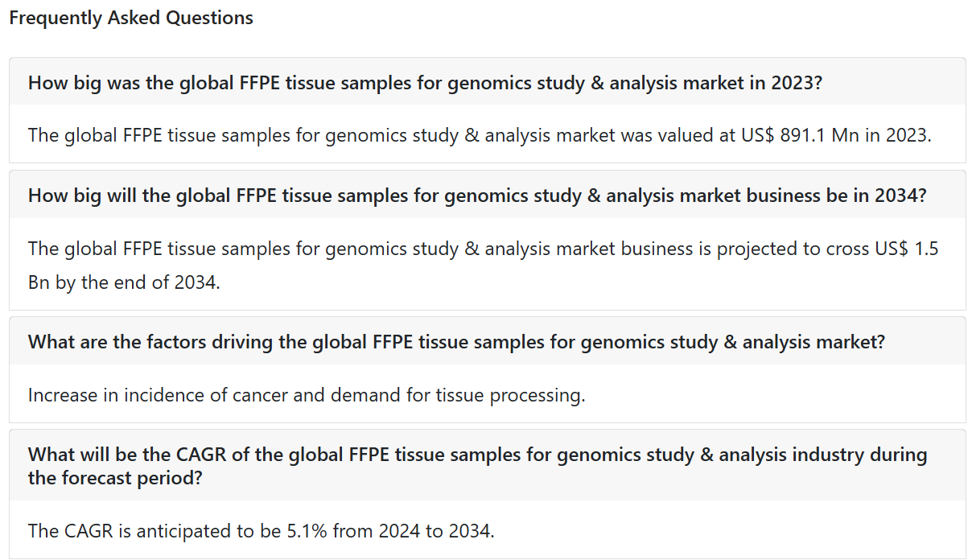Viewport: 972px width, 560px height.
Task: Expand the 2034 market business question
Action: click(x=487, y=195)
